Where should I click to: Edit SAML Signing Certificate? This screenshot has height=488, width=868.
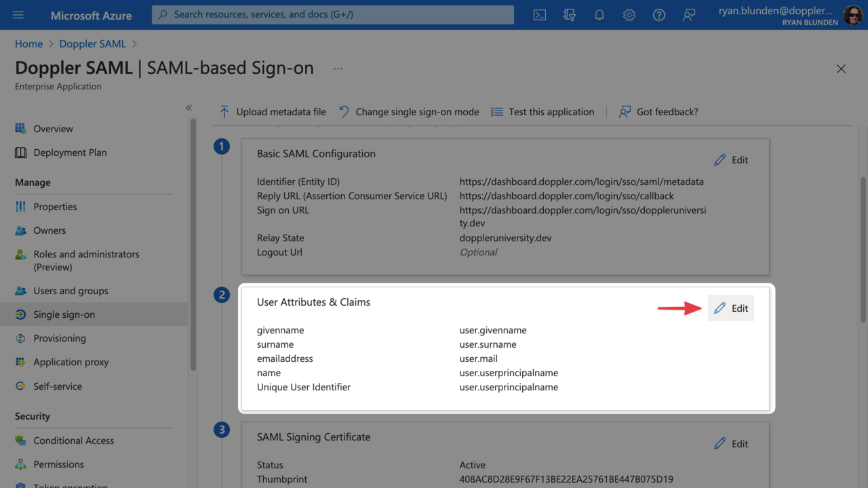731,443
